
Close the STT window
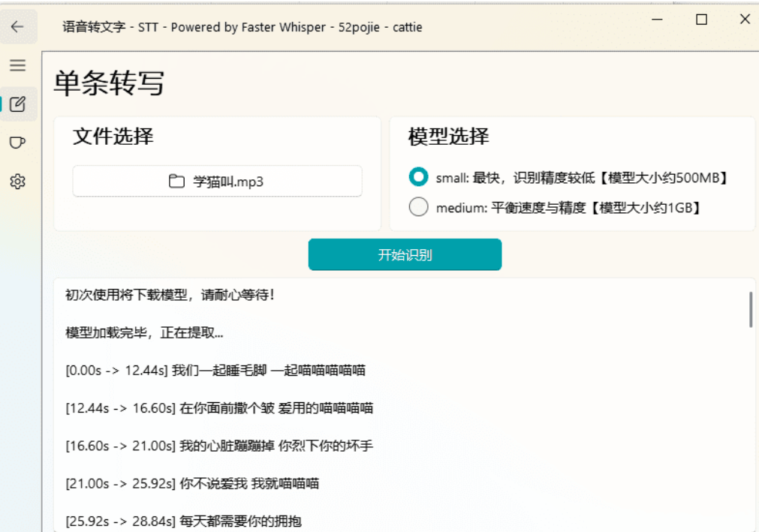745,20
